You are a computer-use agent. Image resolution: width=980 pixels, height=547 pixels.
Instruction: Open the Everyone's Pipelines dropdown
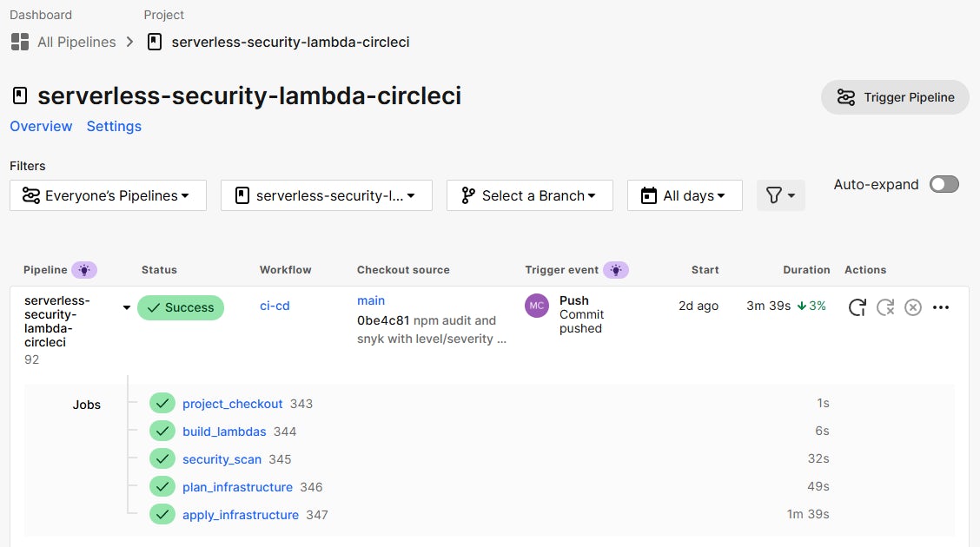point(107,195)
